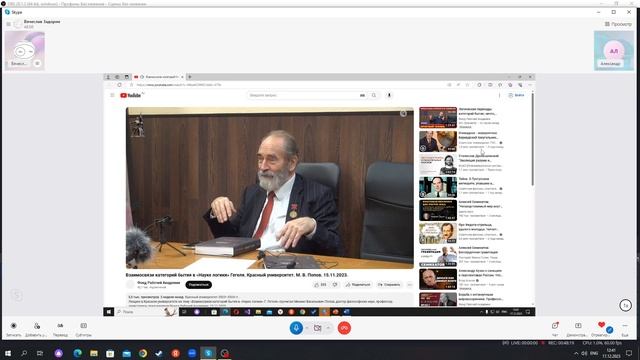Open the Windows Start menu
This screenshot has height=360, width=640.
7,353
